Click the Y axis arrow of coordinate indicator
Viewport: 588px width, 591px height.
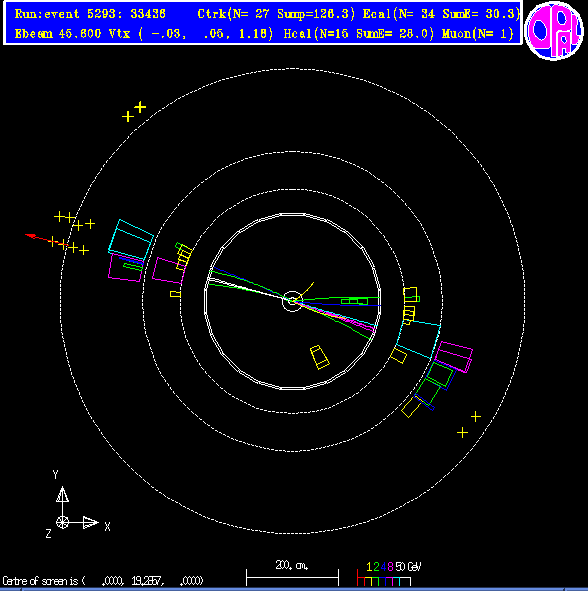click(63, 494)
